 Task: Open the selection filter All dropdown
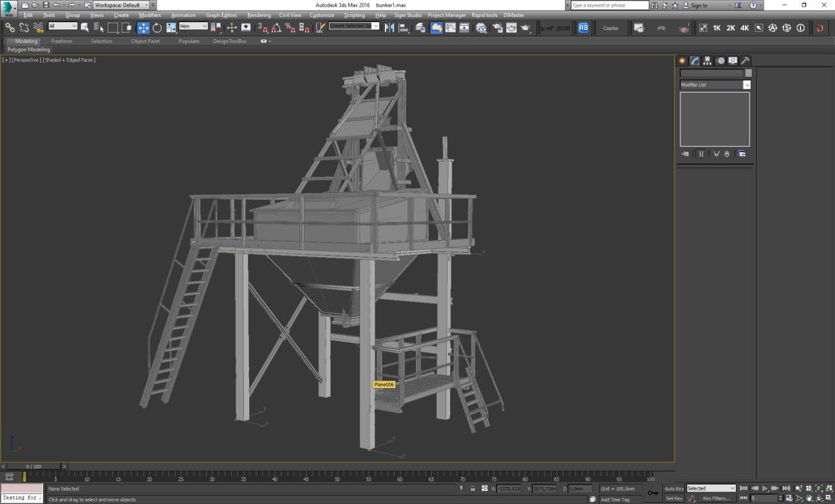pyautogui.click(x=63, y=27)
